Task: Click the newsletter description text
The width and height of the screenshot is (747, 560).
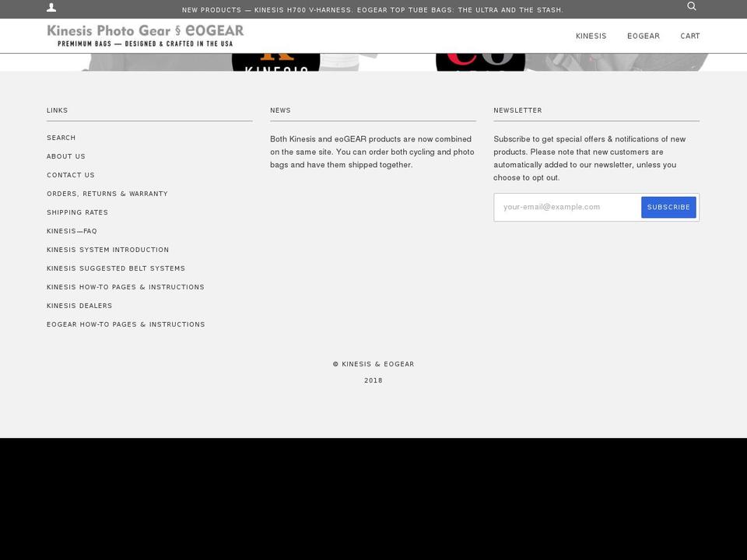Action: pos(589,158)
